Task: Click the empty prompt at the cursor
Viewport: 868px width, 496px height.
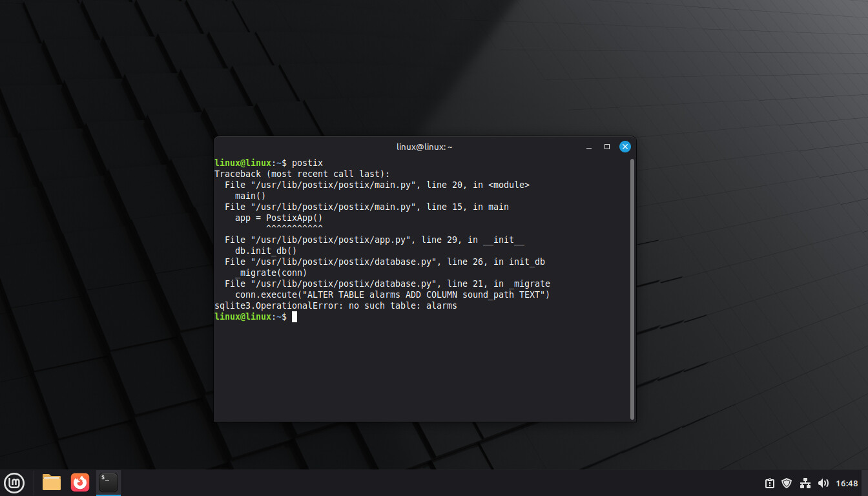Action: [294, 316]
